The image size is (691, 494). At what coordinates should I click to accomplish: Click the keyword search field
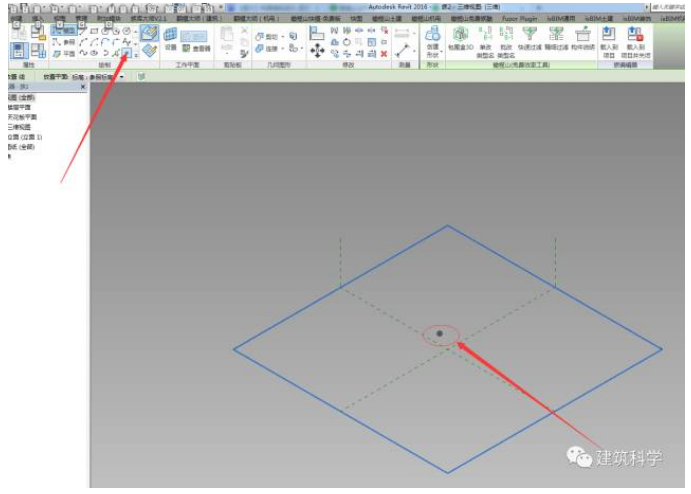click(668, 7)
